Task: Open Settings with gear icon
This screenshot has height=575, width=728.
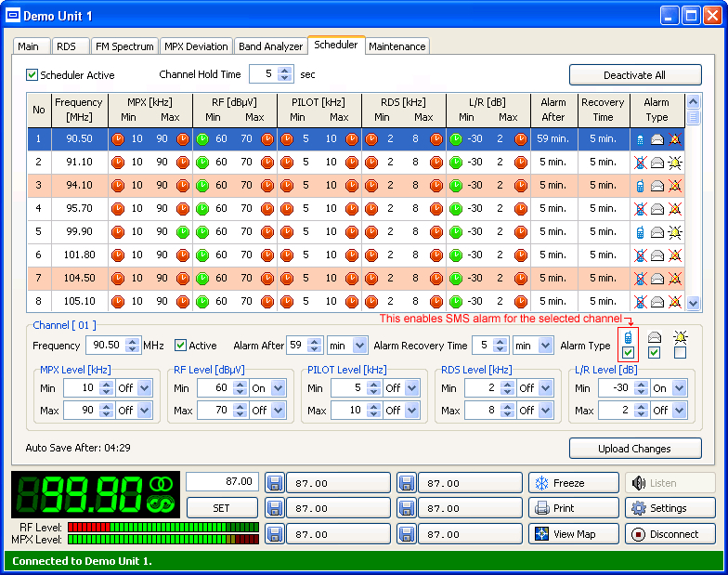Action: click(x=669, y=508)
